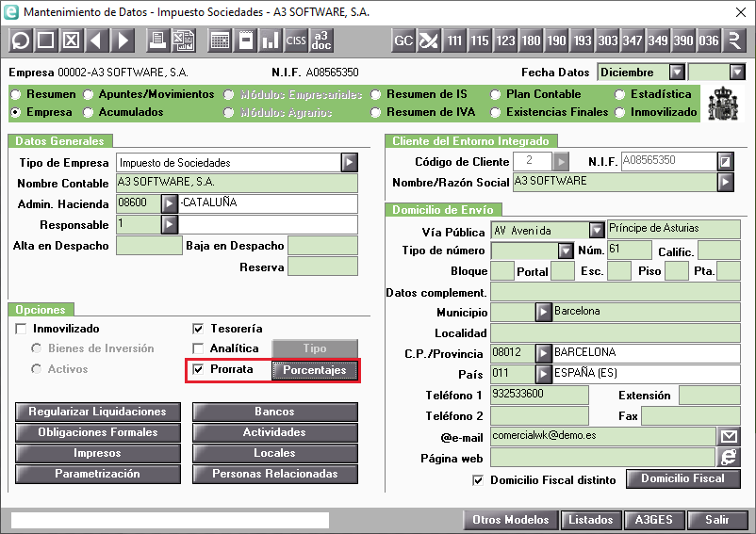Open the bar chart toolbar icon
Image resolution: width=756 pixels, height=534 pixels.
click(271, 40)
